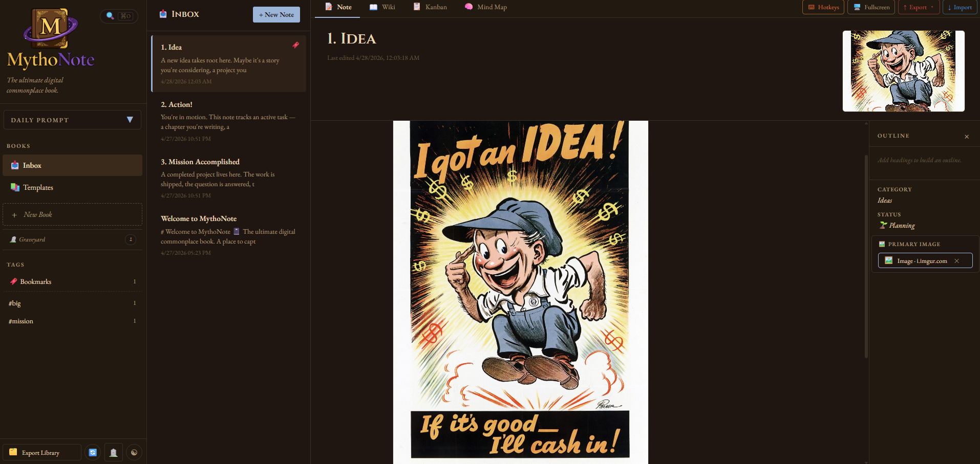
Task: Click the blue sync refresh icon
Action: 93,452
